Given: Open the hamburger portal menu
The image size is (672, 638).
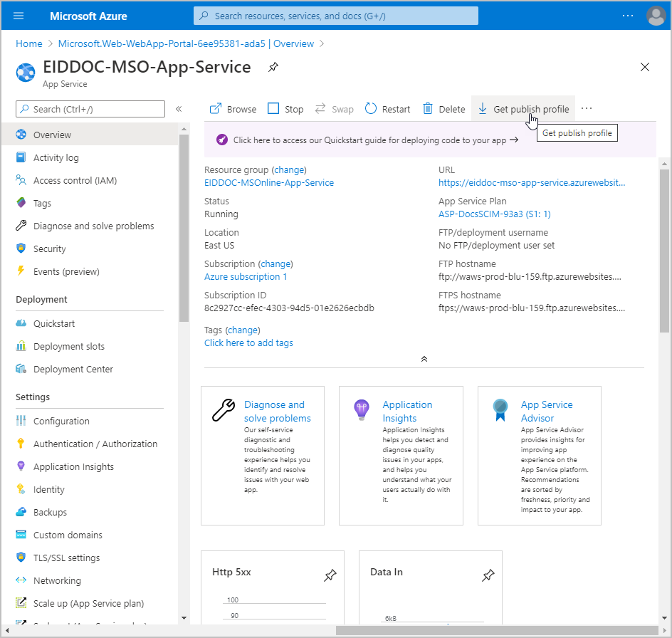Looking at the screenshot, I should pos(19,16).
